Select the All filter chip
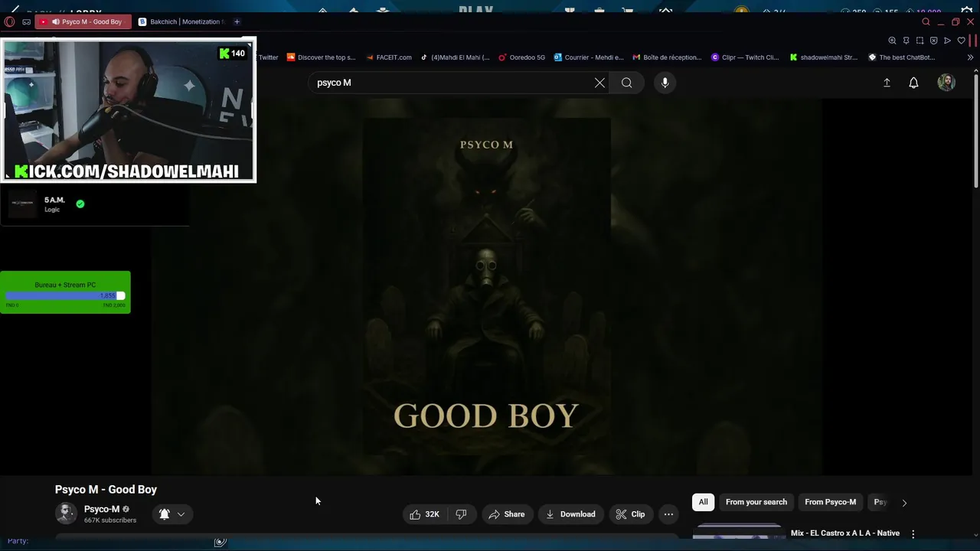This screenshot has height=551, width=980. pyautogui.click(x=703, y=502)
